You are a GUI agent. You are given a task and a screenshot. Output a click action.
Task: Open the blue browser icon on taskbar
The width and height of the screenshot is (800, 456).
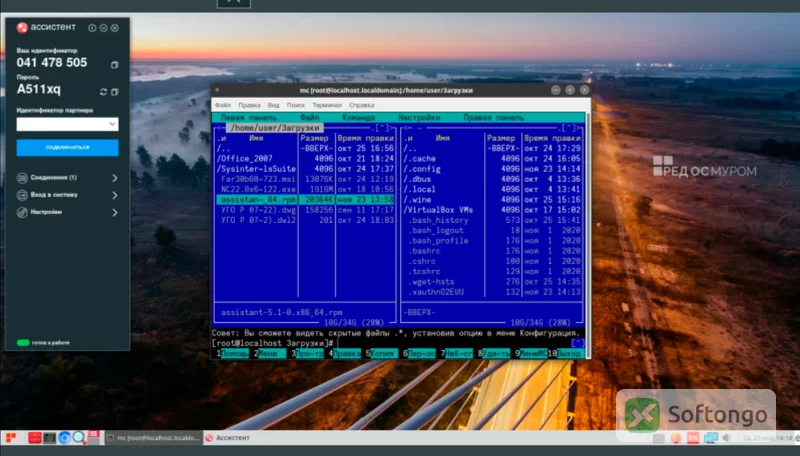64,438
